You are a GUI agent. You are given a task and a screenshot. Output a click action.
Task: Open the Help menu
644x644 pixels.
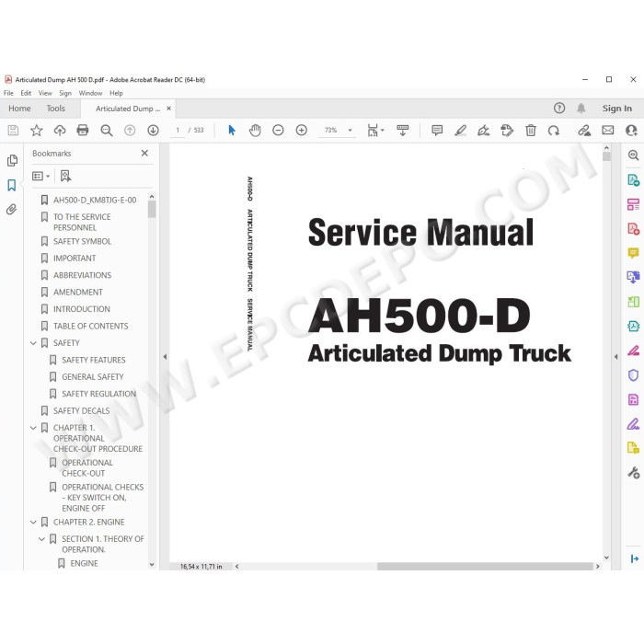tap(116, 93)
